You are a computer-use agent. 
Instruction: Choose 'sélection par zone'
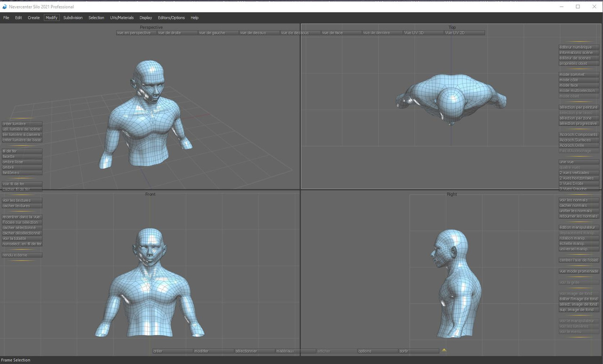tap(579, 118)
